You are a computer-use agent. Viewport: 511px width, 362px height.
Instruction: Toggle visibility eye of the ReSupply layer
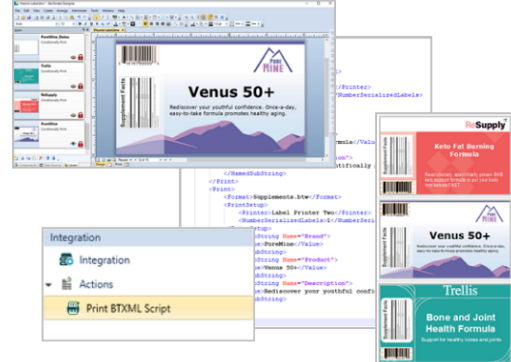click(73, 115)
